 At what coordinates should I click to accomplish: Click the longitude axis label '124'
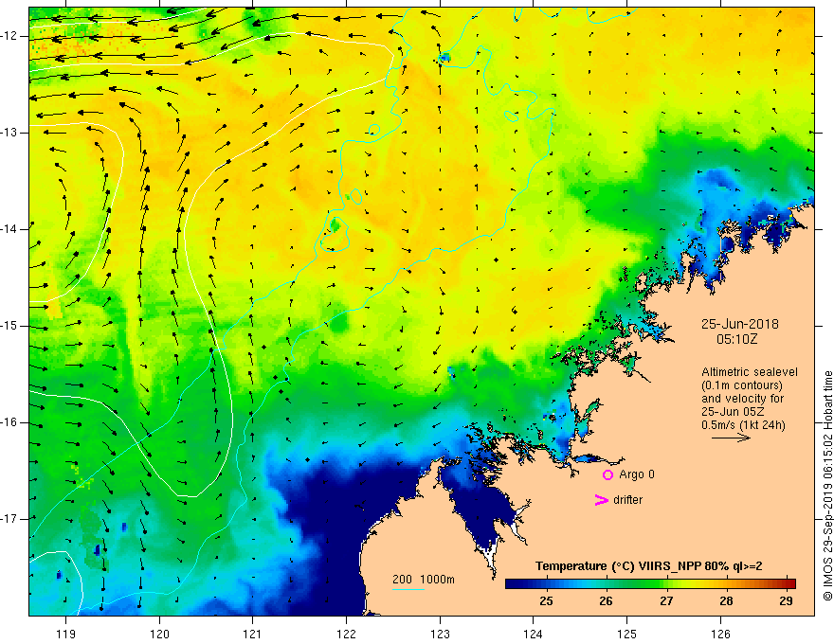pyautogui.click(x=534, y=634)
